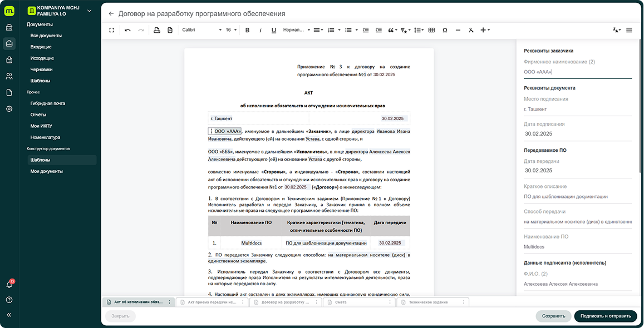Click the back arrow beside the document title

point(111,13)
